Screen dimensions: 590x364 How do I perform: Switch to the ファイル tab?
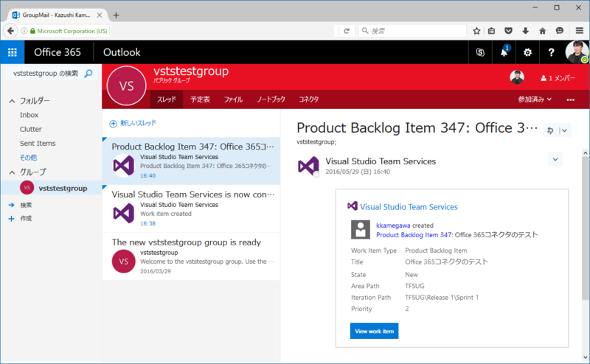(233, 99)
